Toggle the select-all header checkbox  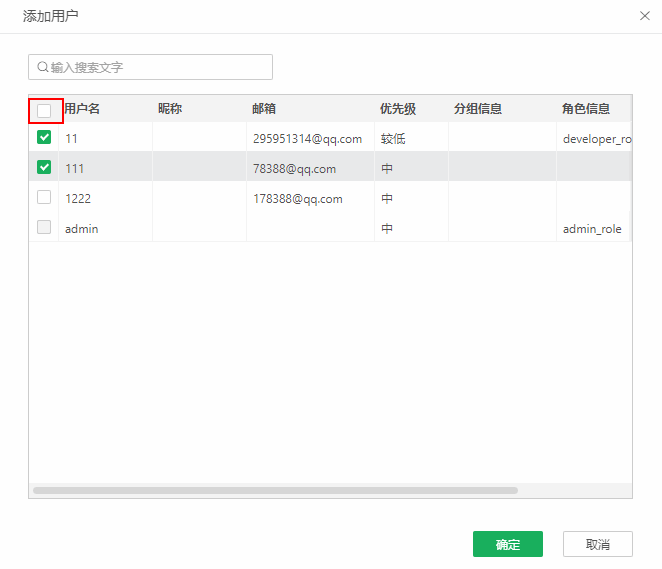click(44, 111)
